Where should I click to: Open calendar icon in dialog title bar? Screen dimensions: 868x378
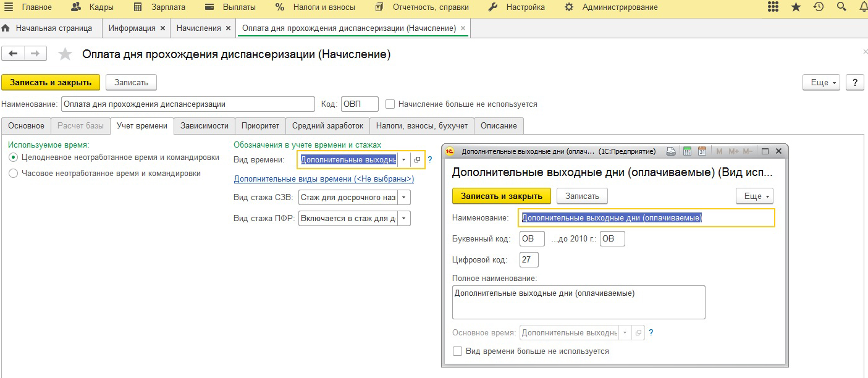pyautogui.click(x=702, y=151)
